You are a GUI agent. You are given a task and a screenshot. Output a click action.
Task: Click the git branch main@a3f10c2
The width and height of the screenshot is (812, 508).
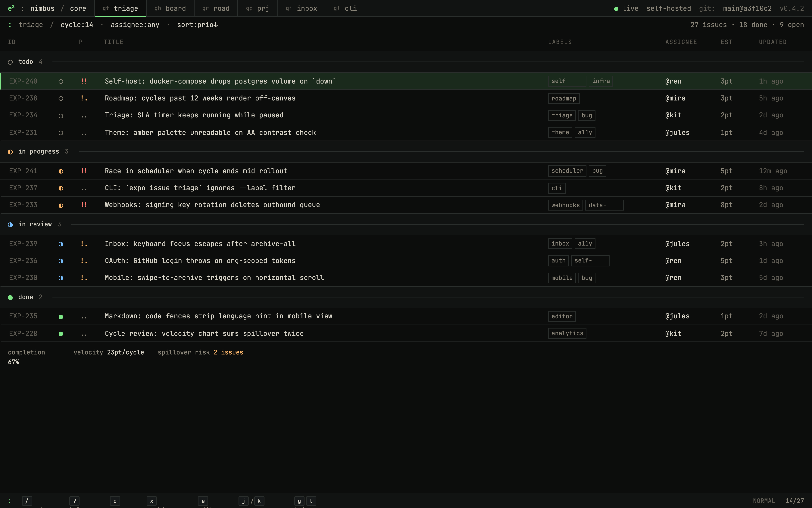[747, 8]
